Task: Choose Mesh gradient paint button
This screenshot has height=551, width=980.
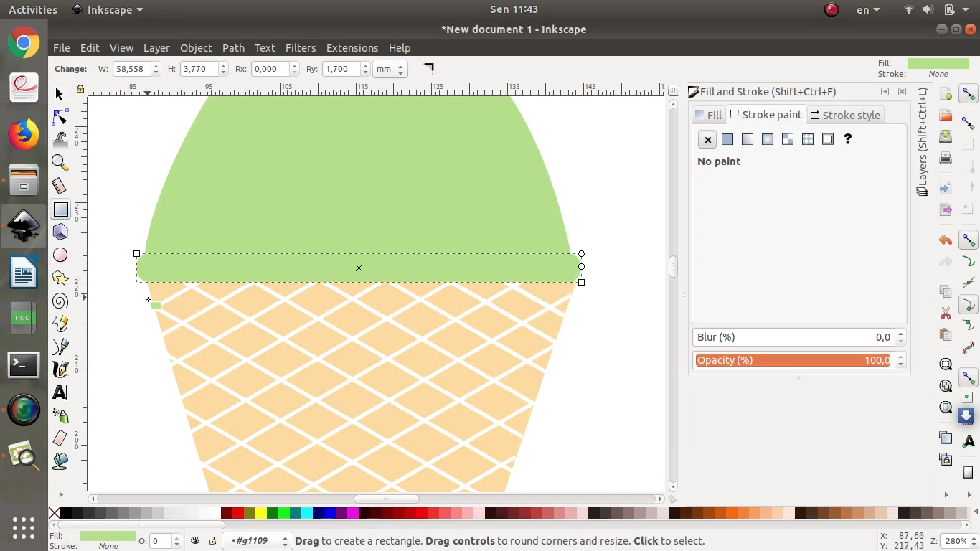Action: 788,139
